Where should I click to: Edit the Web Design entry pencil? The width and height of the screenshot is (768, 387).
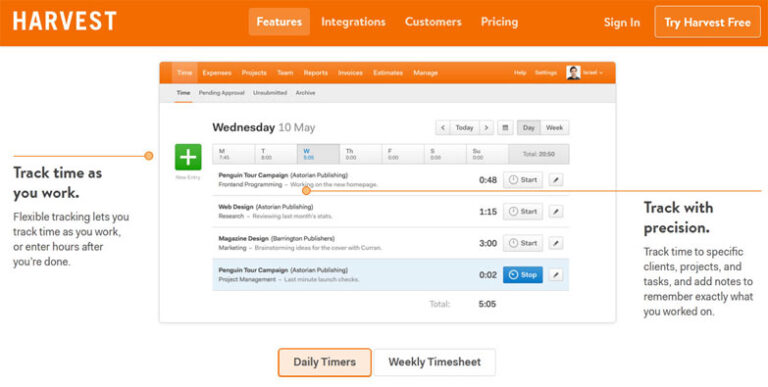[x=555, y=212]
